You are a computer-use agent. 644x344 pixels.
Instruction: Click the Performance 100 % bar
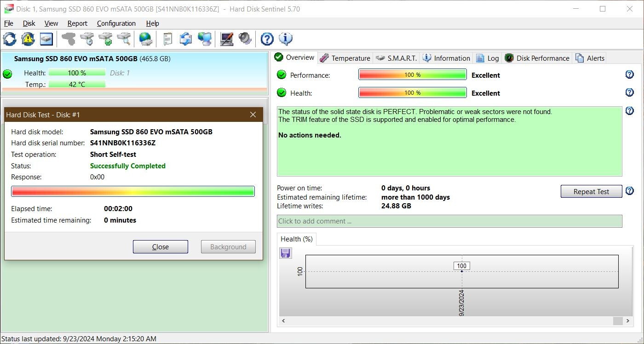point(413,75)
